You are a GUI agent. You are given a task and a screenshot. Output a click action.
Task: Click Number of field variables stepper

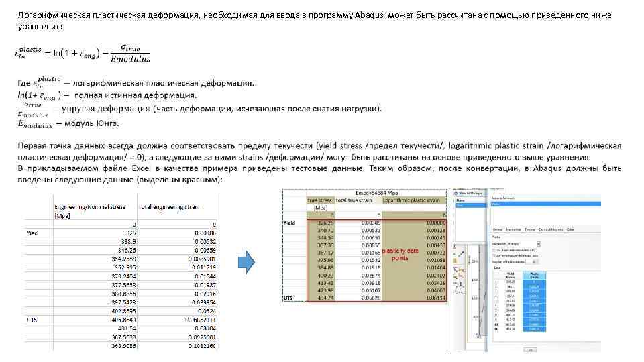click(x=531, y=261)
